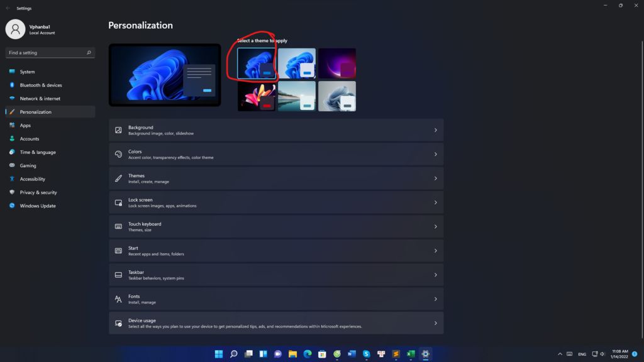Click the Themes brush icon
Screen dimensions: 644x362
pyautogui.click(x=118, y=178)
